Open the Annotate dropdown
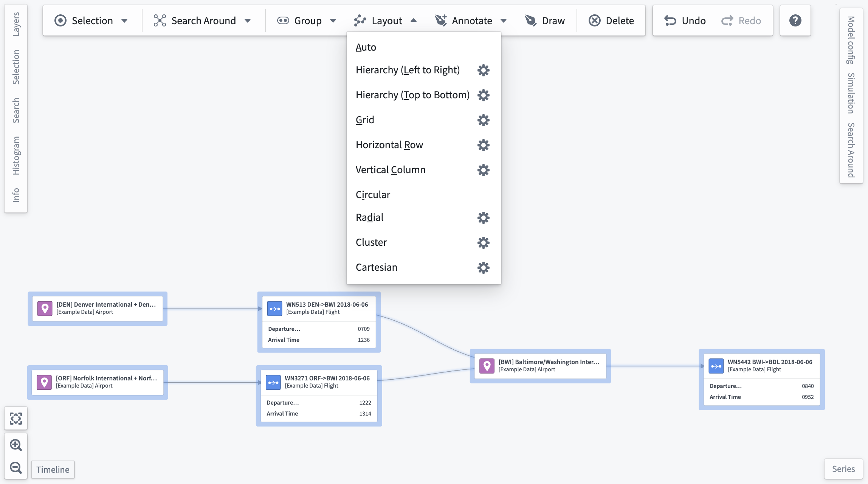868x484 pixels. point(471,20)
